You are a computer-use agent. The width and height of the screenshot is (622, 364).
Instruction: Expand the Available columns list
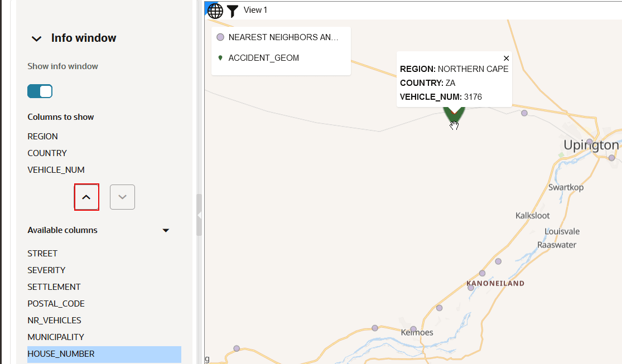[166, 230]
